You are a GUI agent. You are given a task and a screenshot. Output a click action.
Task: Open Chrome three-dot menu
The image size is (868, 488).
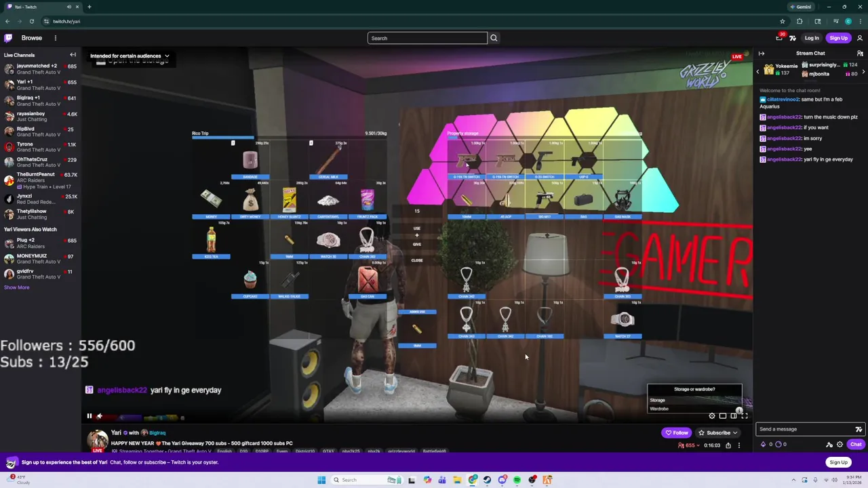[x=861, y=21]
